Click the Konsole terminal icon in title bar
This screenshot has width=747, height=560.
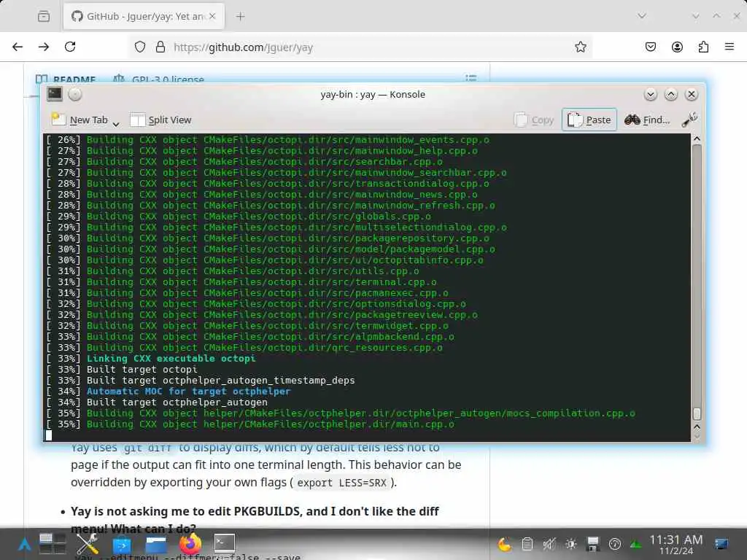pyautogui.click(x=54, y=94)
